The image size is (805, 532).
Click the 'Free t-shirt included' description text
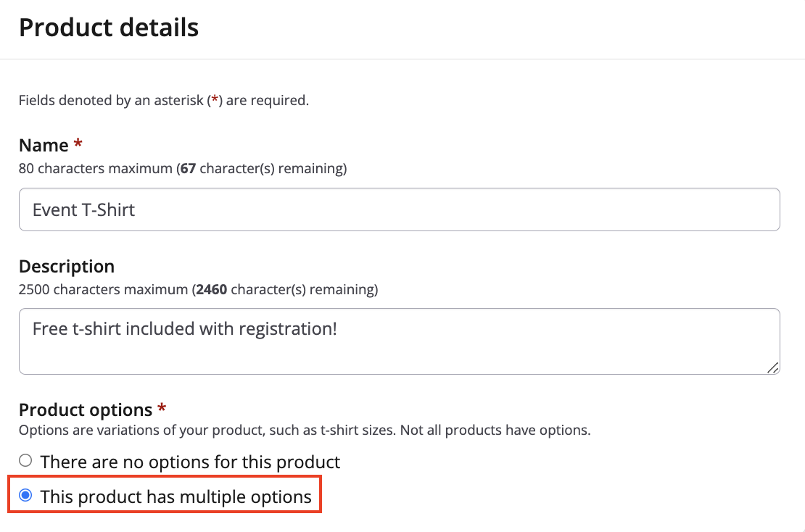185,329
